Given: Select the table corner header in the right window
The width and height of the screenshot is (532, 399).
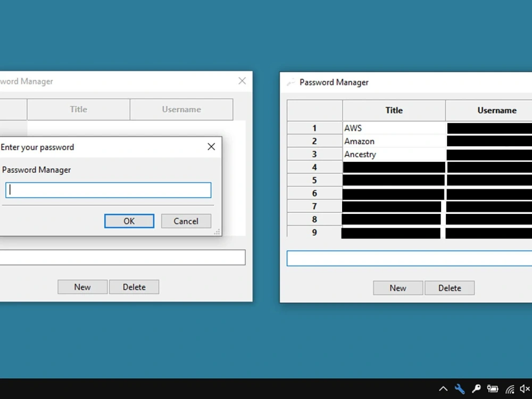Looking at the screenshot, I should coord(314,110).
